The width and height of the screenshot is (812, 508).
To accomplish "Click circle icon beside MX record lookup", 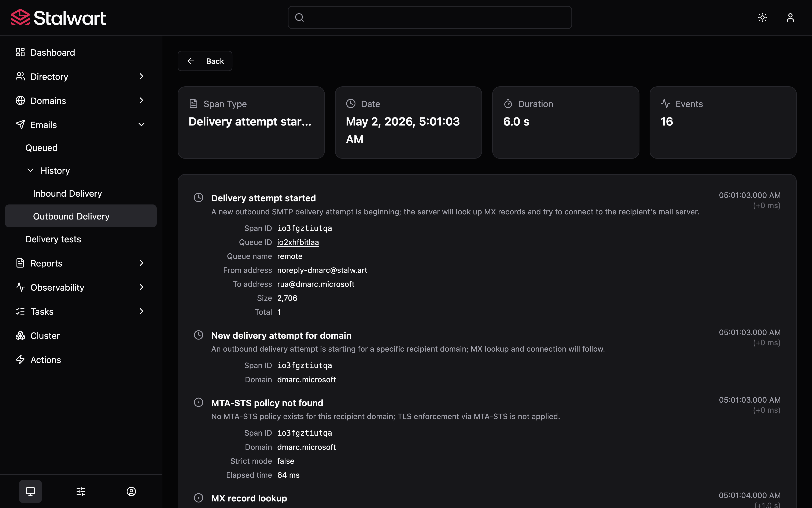I will tap(199, 498).
